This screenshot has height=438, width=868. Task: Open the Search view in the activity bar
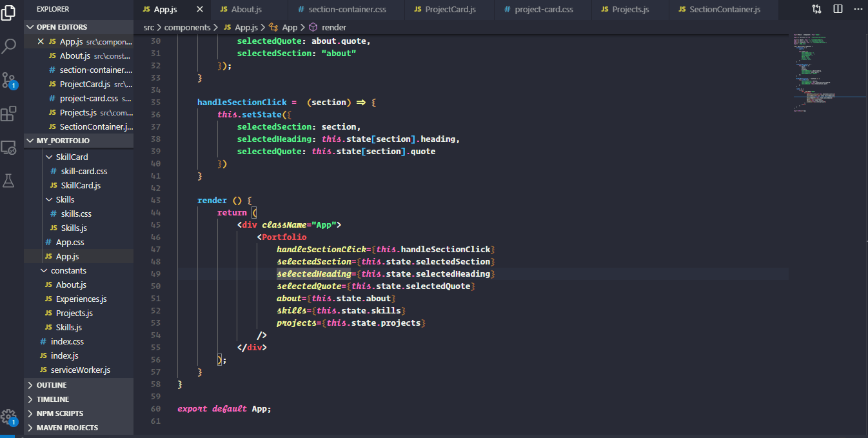pyautogui.click(x=8, y=46)
